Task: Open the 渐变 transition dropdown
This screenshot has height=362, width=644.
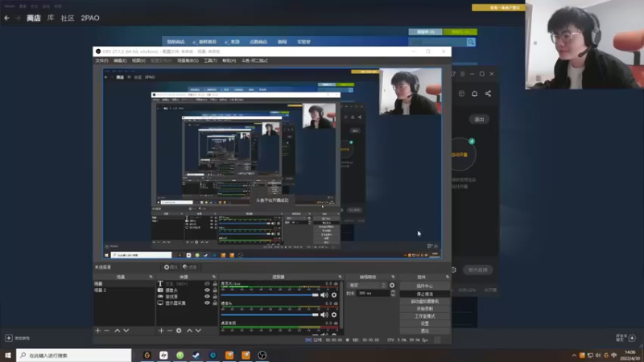Action: [x=368, y=286]
